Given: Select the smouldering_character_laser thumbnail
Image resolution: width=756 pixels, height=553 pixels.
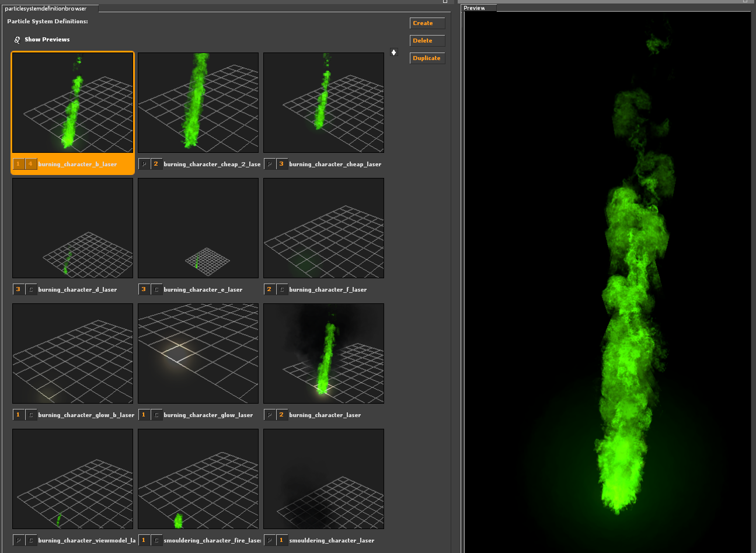Looking at the screenshot, I should pyautogui.click(x=323, y=479).
